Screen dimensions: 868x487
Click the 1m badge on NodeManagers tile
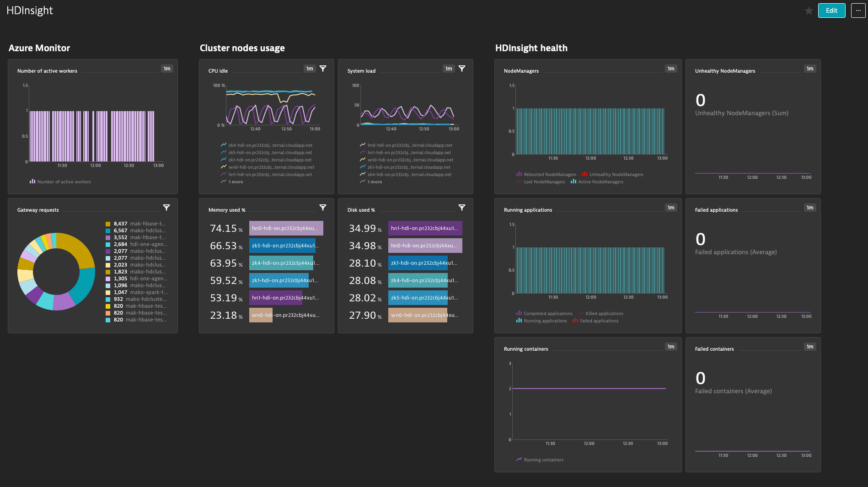pyautogui.click(x=671, y=69)
